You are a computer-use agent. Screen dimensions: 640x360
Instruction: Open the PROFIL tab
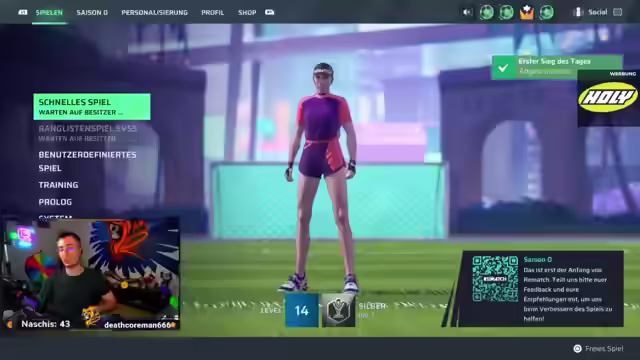(x=212, y=13)
